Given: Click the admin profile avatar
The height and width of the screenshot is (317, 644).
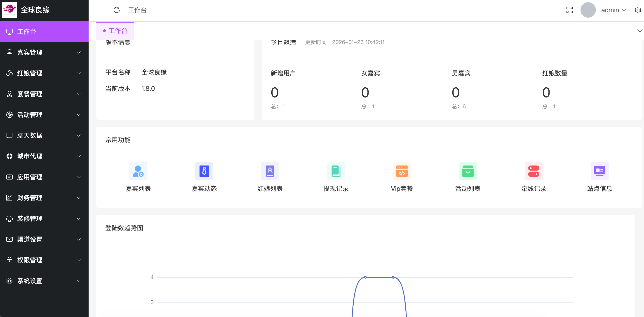Looking at the screenshot, I should coord(588,10).
